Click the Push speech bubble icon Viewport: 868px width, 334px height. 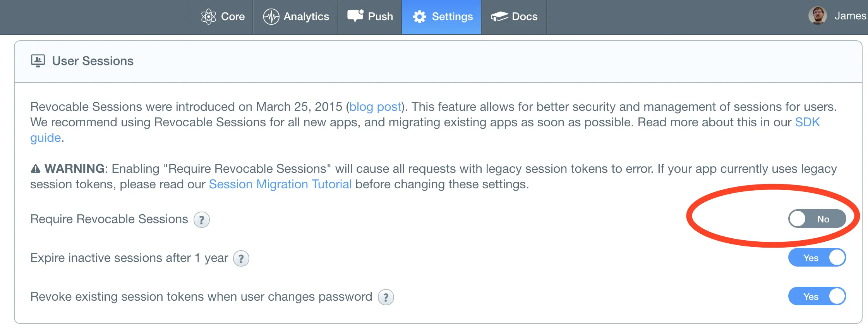pyautogui.click(x=355, y=16)
